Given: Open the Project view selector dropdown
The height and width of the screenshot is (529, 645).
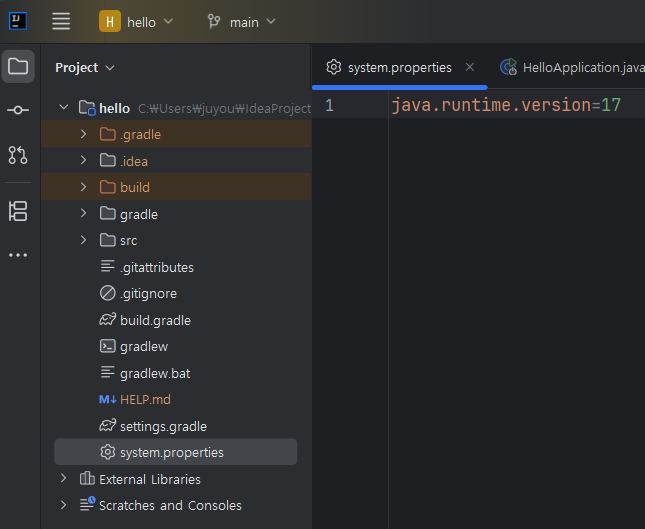Looking at the screenshot, I should click(x=85, y=67).
